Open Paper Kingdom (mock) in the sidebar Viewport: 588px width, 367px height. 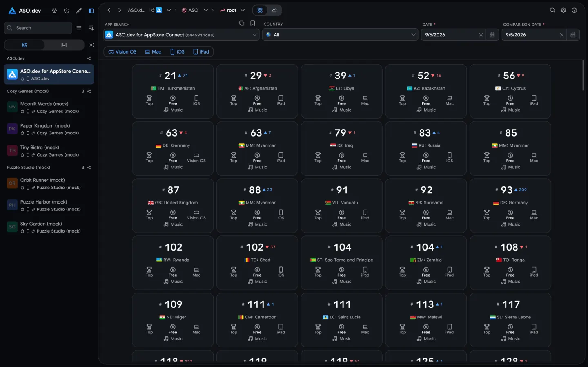(x=49, y=129)
